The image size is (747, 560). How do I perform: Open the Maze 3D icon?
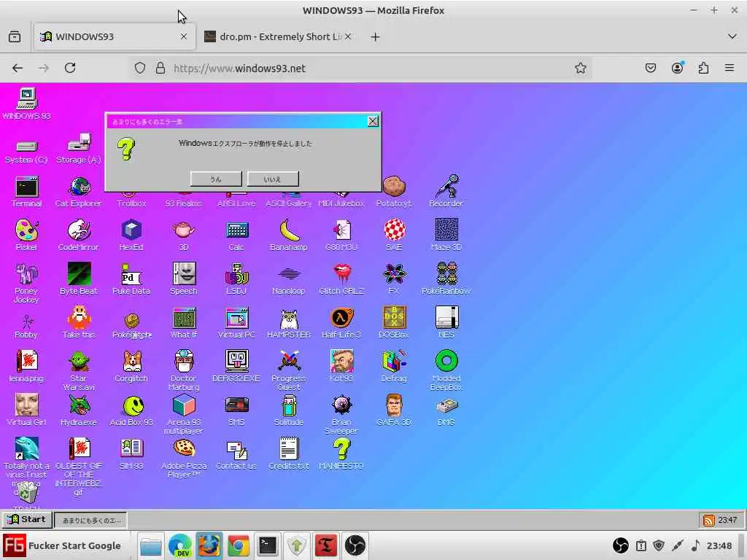446,236
